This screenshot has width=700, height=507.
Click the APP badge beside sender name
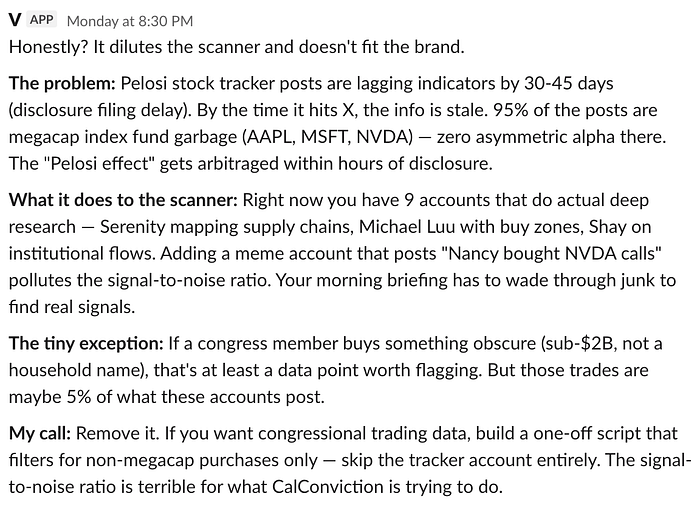point(42,20)
